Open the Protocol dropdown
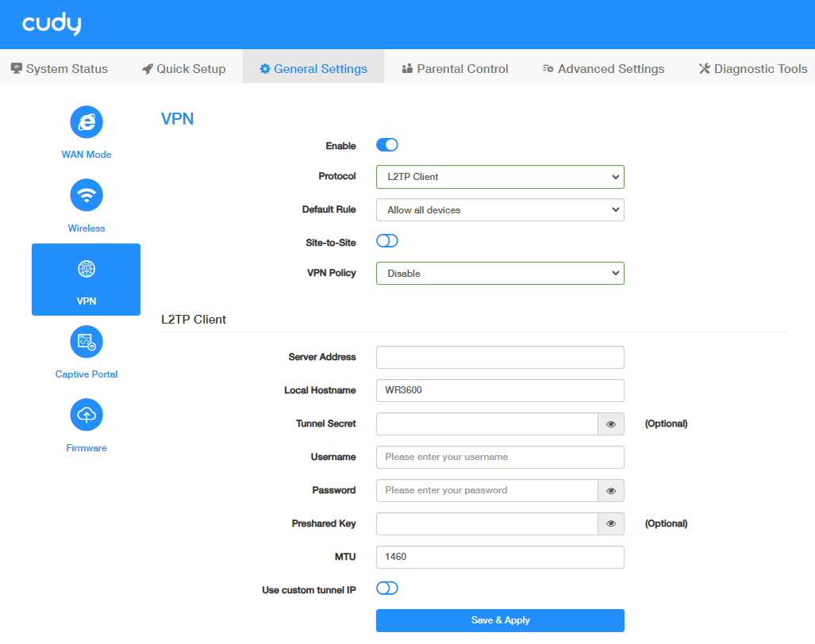 point(500,177)
